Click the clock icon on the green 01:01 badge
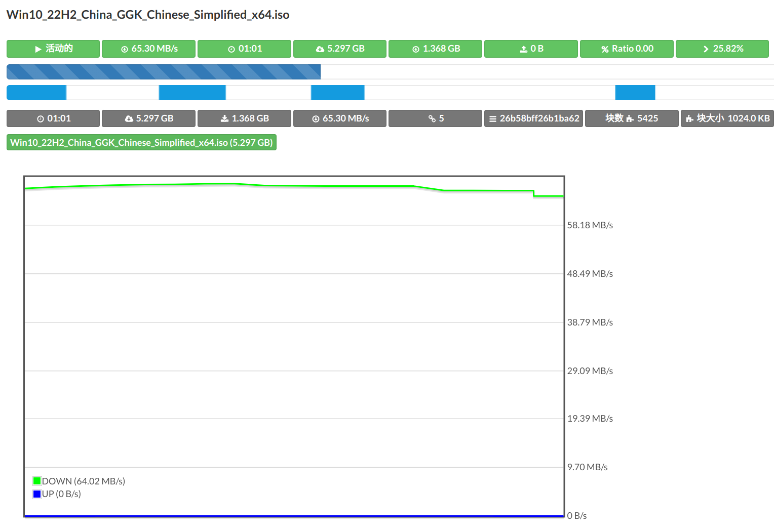Image resolution: width=774 pixels, height=532 pixels. tap(231, 49)
